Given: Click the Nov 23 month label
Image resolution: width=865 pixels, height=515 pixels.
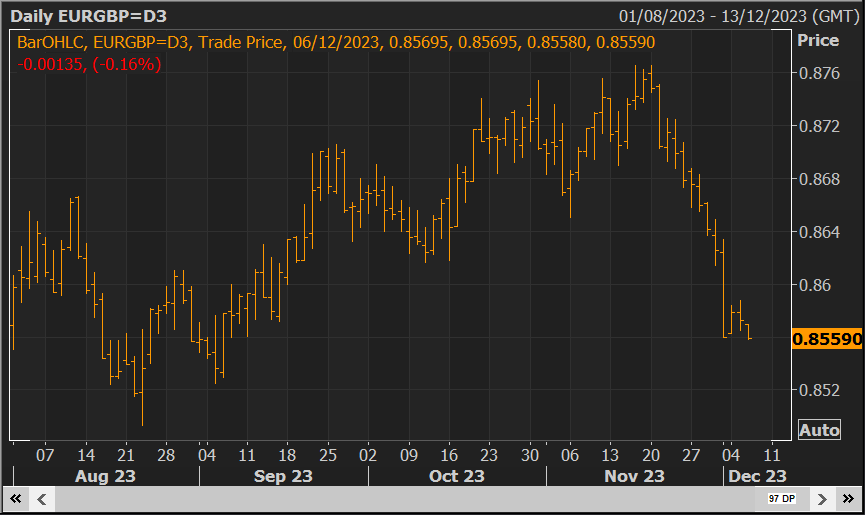Looking at the screenshot, I should pyautogui.click(x=634, y=476).
